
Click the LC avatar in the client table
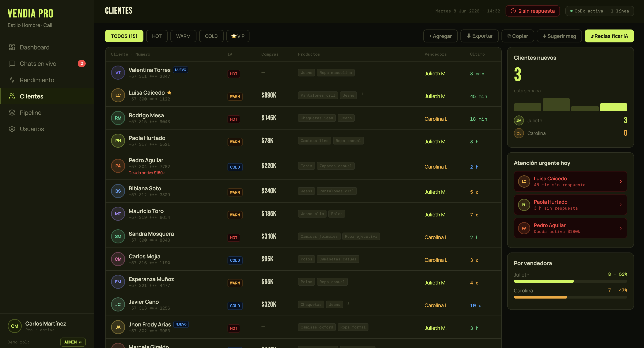click(x=118, y=95)
